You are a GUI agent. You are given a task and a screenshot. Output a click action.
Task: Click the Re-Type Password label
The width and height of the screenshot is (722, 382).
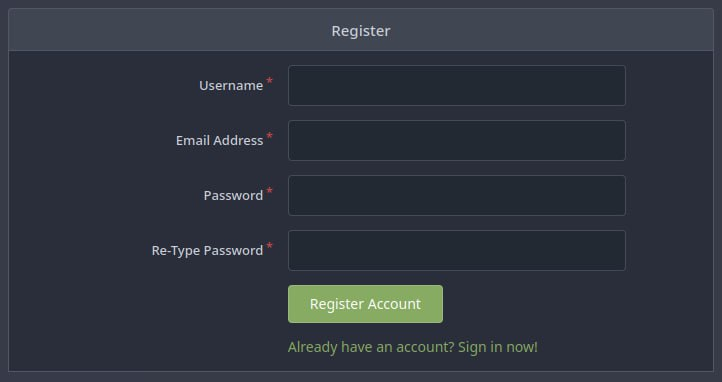pyautogui.click(x=208, y=250)
